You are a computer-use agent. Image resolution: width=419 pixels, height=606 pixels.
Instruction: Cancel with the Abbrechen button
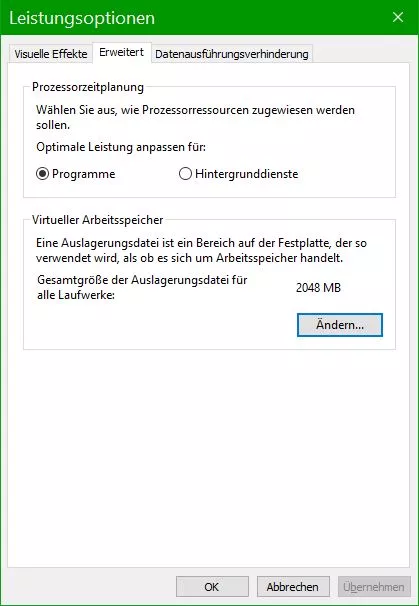[293, 587]
